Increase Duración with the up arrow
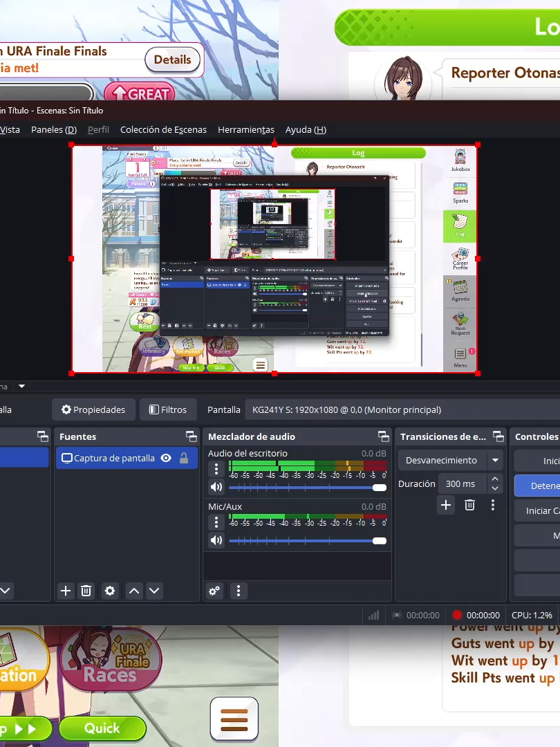The height and width of the screenshot is (747, 560). [x=495, y=479]
